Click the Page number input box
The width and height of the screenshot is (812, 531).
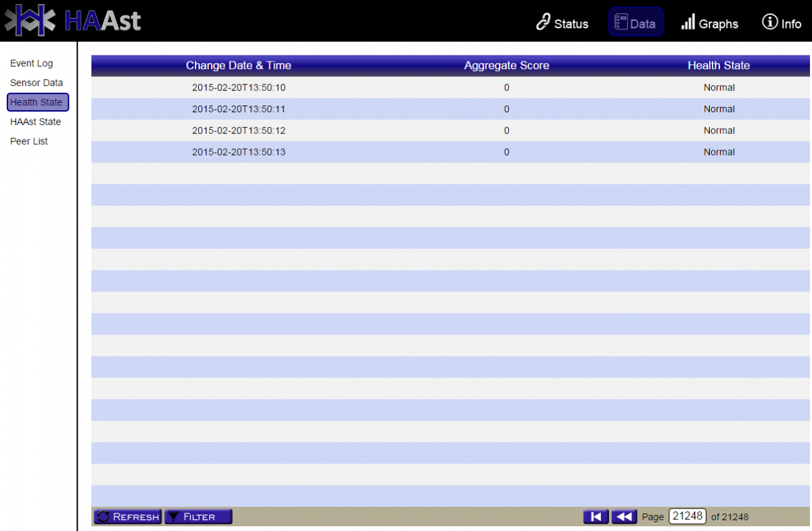click(687, 516)
